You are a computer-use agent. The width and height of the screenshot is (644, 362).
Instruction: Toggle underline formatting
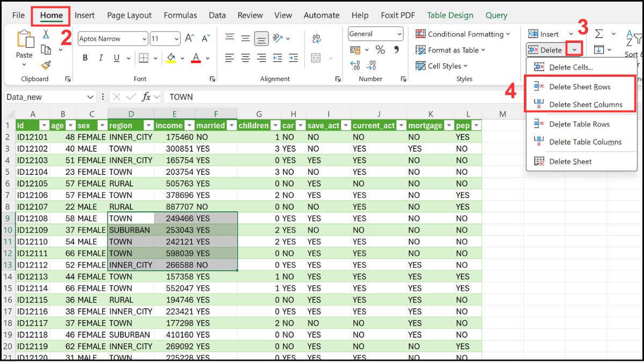(116, 57)
